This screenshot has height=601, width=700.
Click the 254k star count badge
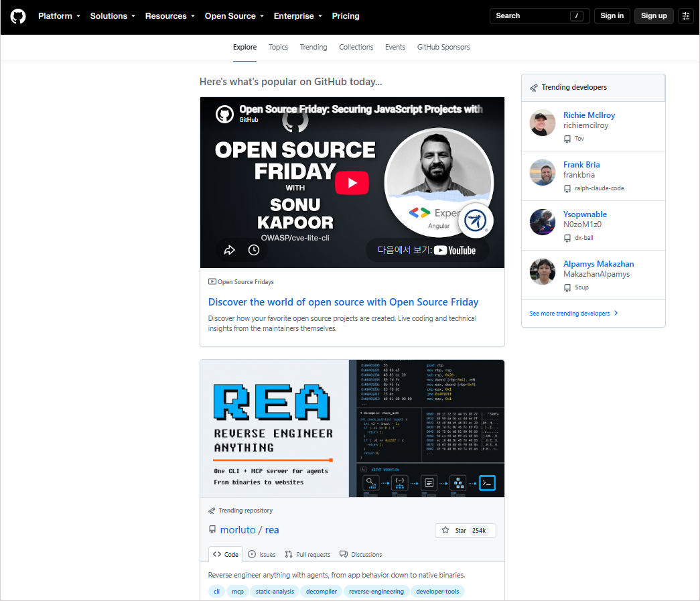(479, 531)
